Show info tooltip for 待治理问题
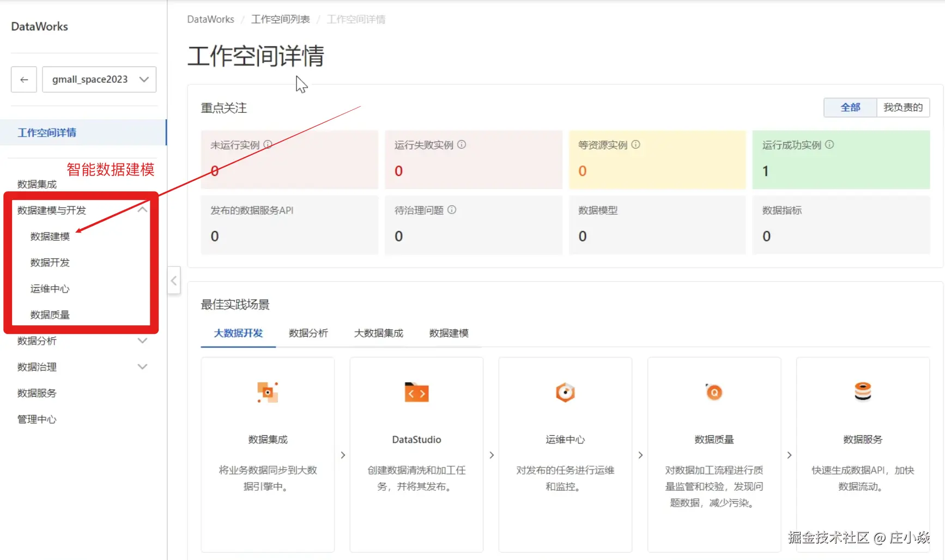 (x=452, y=210)
